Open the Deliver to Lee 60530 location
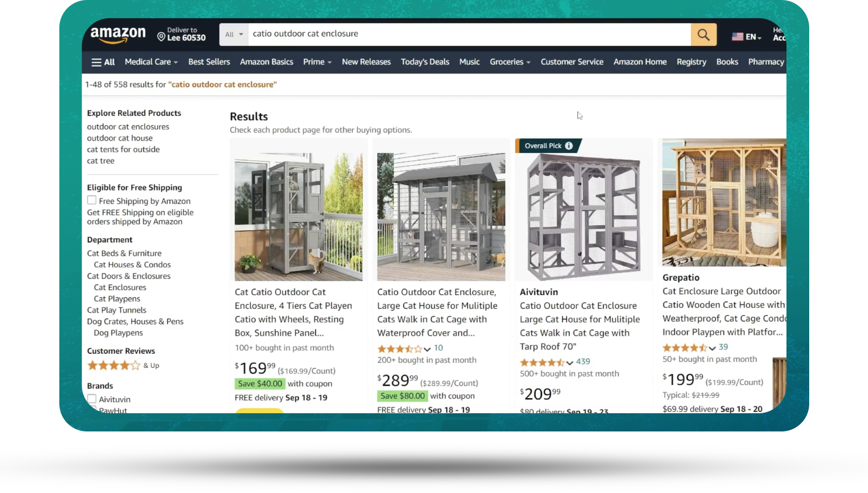The width and height of the screenshot is (868, 493). (181, 34)
